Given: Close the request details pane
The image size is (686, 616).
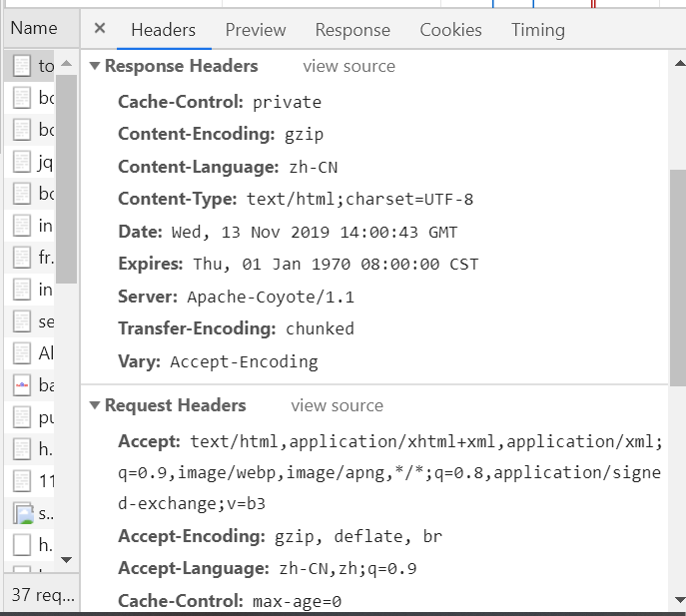Looking at the screenshot, I should (100, 29).
